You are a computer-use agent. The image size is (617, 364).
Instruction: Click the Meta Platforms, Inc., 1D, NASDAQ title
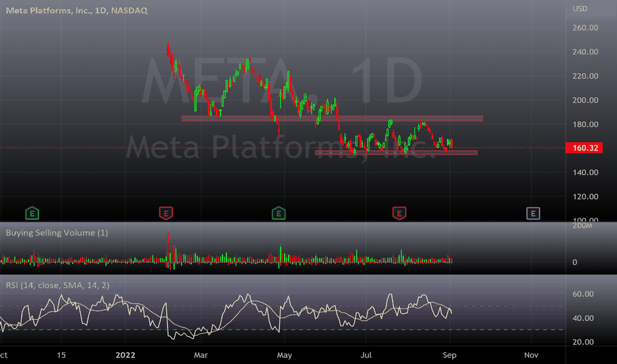(77, 11)
